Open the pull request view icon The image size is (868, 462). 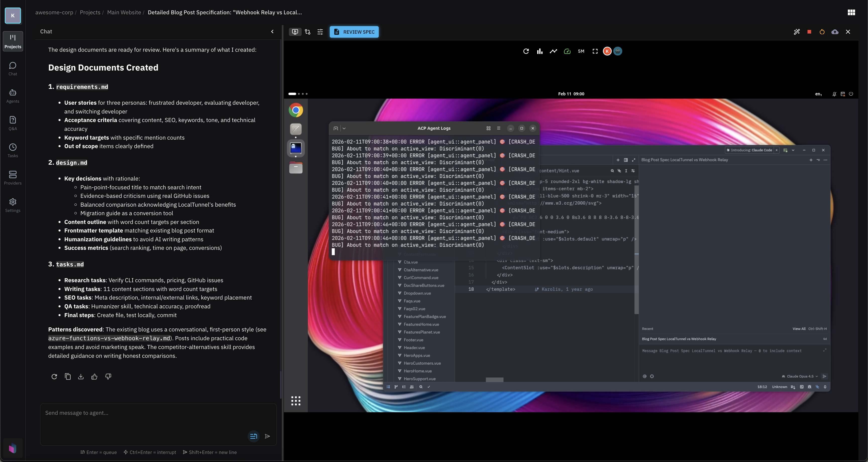(308, 32)
